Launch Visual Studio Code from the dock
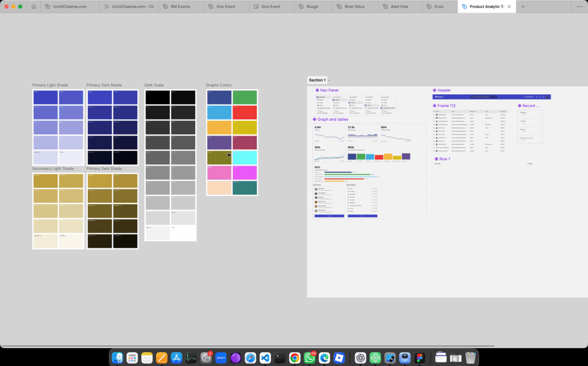Viewport: 588px width, 366px height. [x=265, y=357]
